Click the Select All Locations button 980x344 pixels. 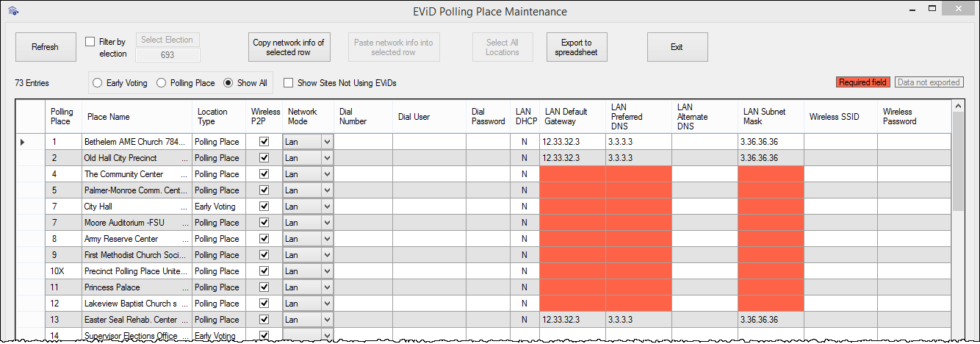pos(502,47)
